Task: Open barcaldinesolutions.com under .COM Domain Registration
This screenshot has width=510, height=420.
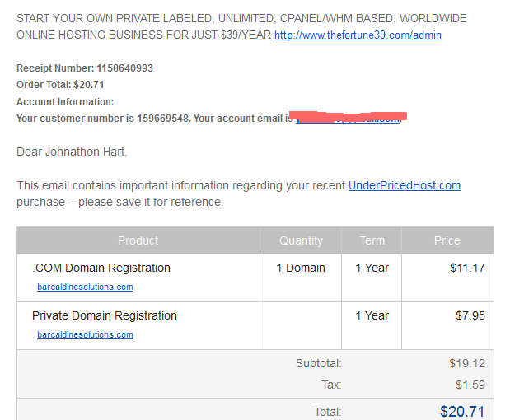Action: [85, 287]
